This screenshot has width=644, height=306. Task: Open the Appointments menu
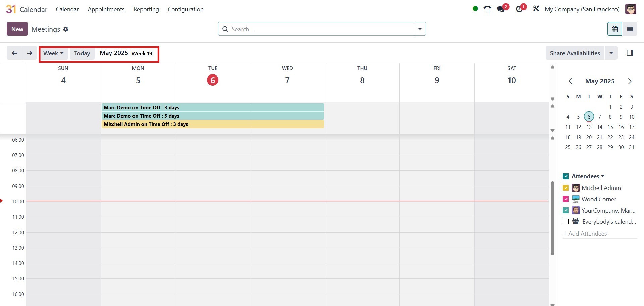(x=106, y=9)
